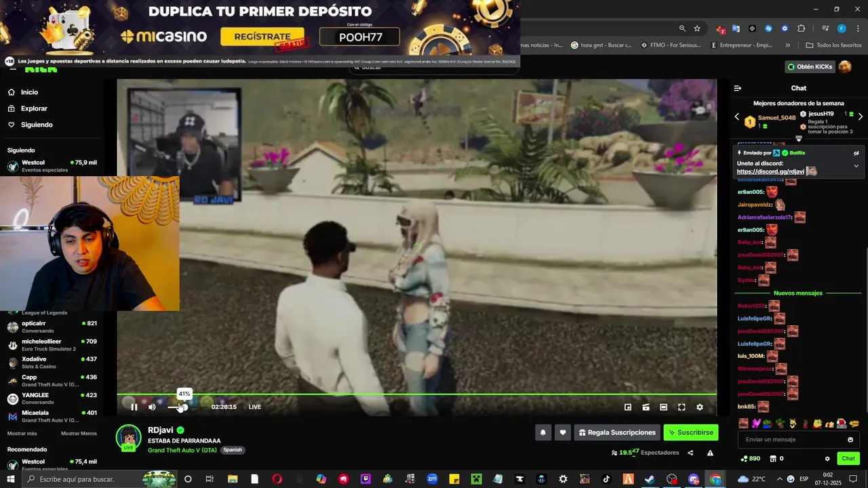
Task: Open chat settings gear icon
Action: coord(827,459)
